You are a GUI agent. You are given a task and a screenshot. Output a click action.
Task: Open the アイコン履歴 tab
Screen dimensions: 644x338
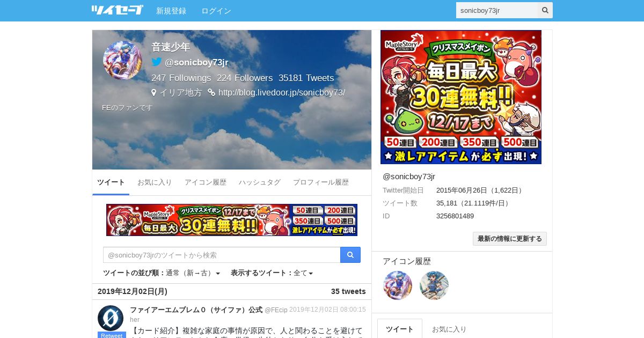206,182
